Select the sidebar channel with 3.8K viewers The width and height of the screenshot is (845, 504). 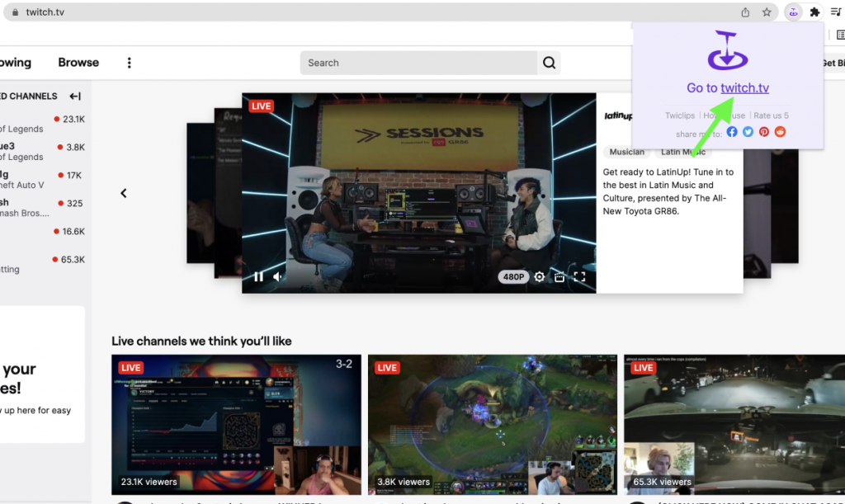[x=43, y=152]
